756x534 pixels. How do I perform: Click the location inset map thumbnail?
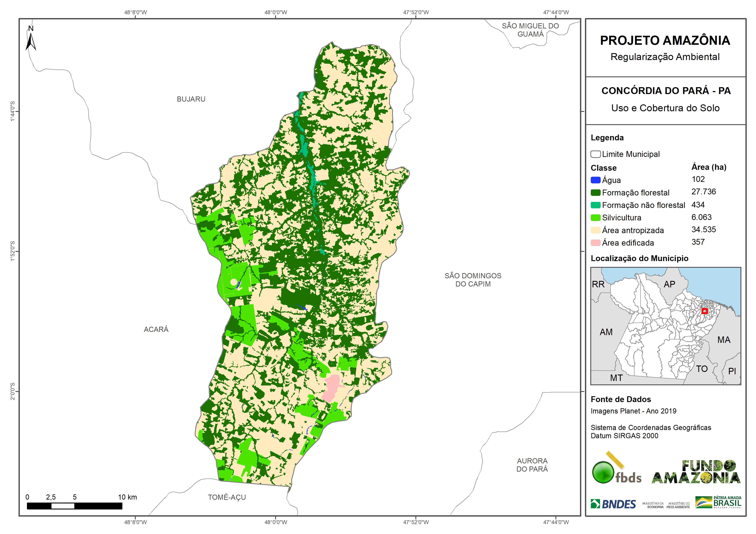pos(666,326)
